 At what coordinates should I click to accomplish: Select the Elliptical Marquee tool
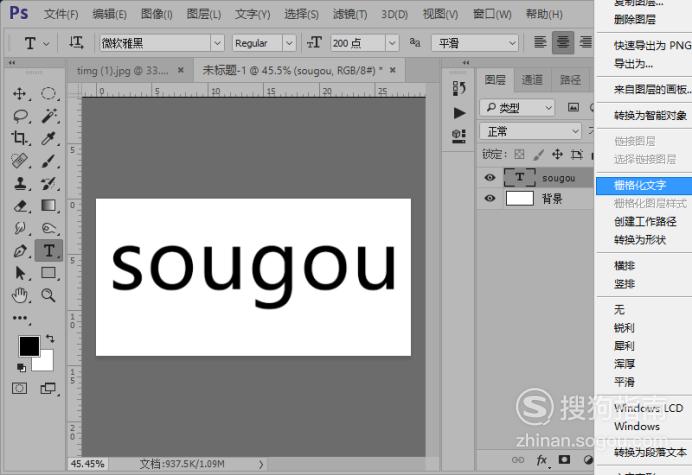pos(49,94)
